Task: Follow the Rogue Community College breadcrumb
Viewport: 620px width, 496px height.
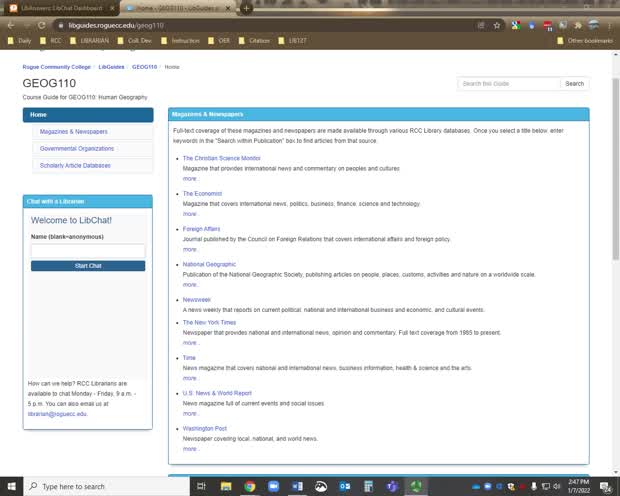Action: pos(57,67)
